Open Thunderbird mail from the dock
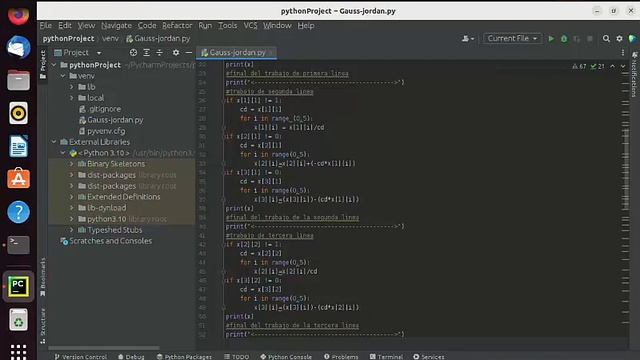This screenshot has width=640, height=360. coord(18,47)
